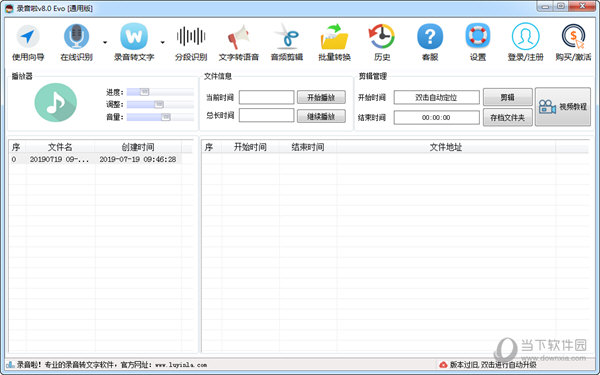
Task: Select the 录音转文字 tool icon
Action: tap(134, 37)
